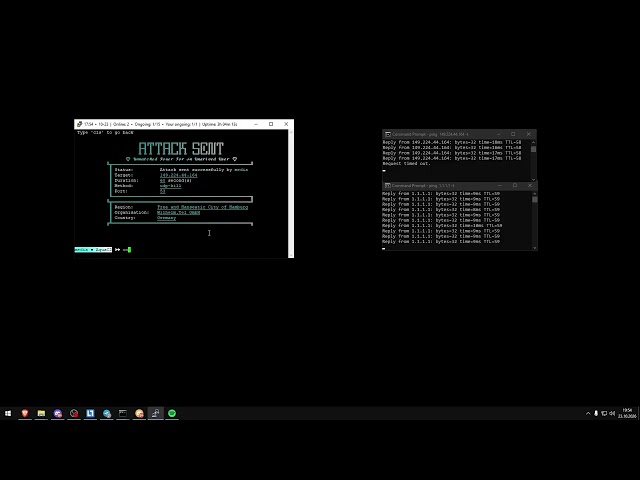
Task: Click the "Port:" label in PuTTY
Action: pyautogui.click(x=121, y=191)
